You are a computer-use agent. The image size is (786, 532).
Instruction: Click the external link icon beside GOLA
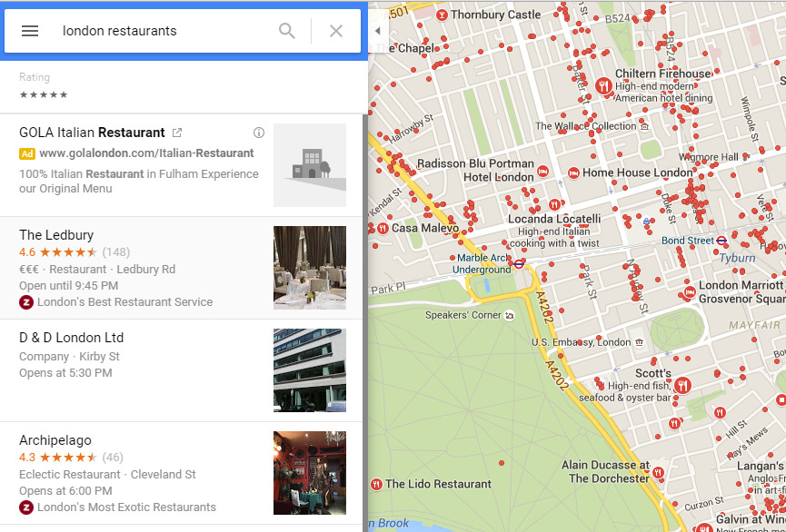click(177, 133)
